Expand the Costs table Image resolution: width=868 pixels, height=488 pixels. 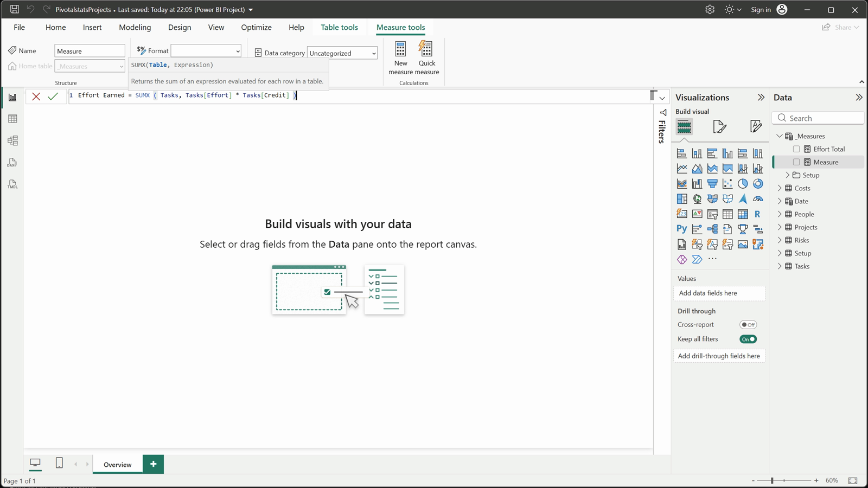pyautogui.click(x=780, y=188)
